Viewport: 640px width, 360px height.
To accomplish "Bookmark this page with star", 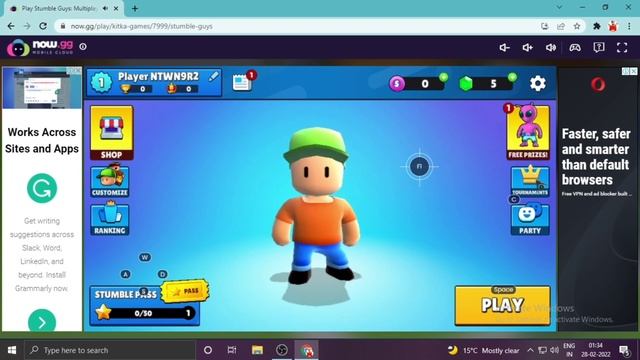I will pyautogui.click(x=577, y=26).
